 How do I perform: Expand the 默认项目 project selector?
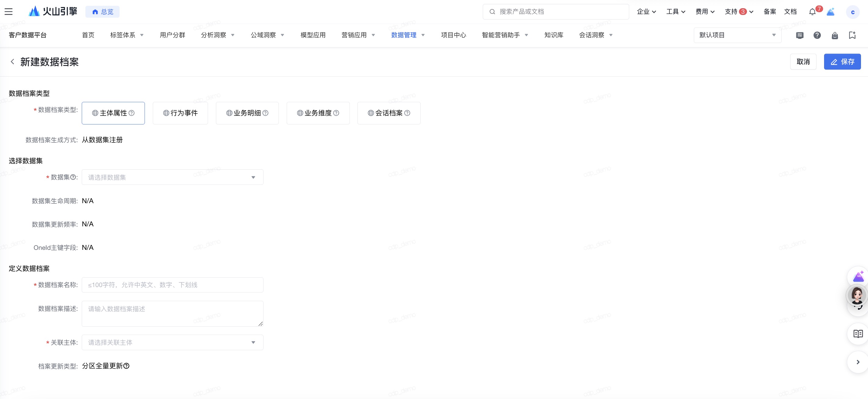click(x=737, y=35)
